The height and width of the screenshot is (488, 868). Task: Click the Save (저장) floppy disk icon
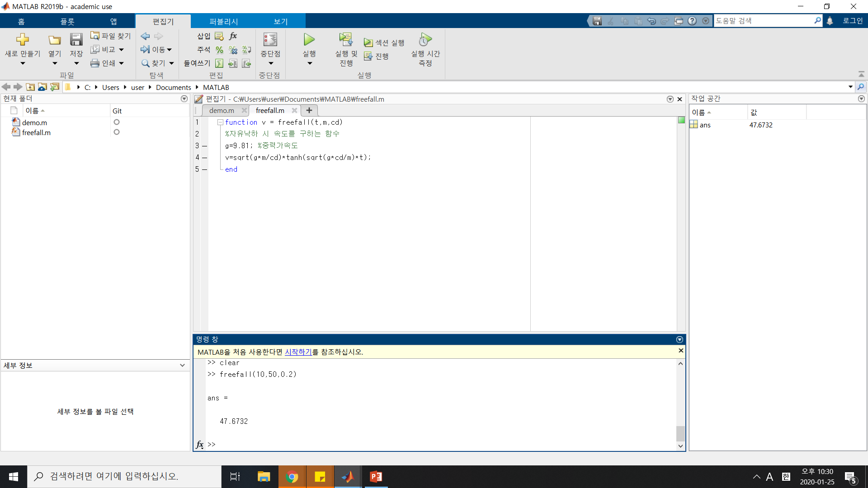click(76, 40)
